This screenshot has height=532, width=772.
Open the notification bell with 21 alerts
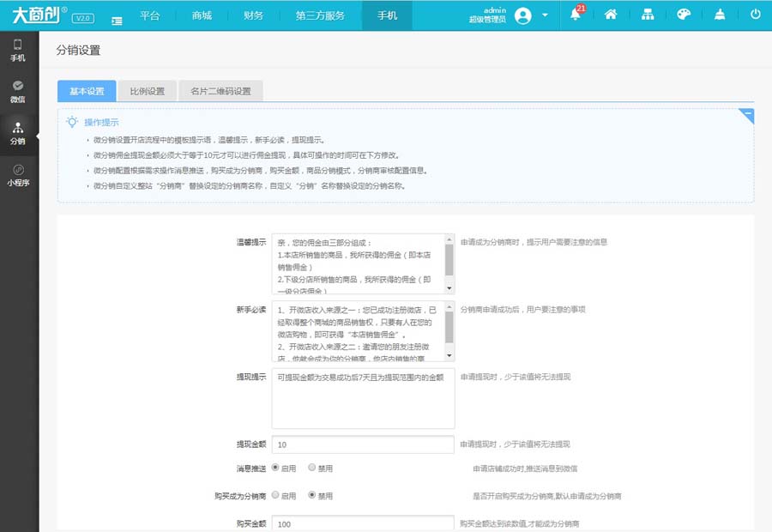[x=576, y=15]
